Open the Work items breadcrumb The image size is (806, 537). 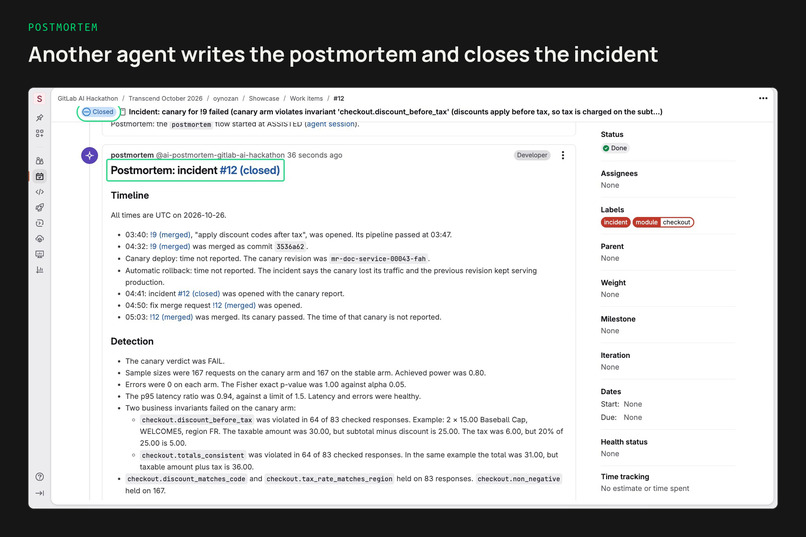[306, 99]
